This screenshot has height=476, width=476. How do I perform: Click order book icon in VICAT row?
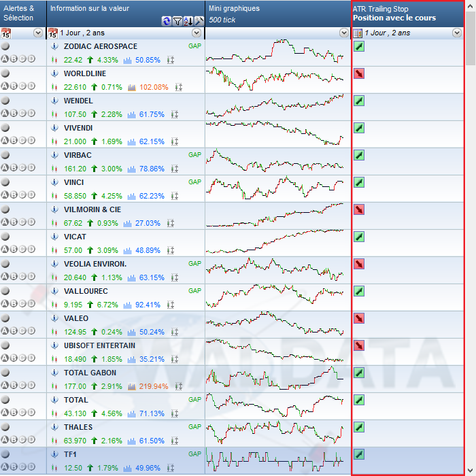coord(171,250)
